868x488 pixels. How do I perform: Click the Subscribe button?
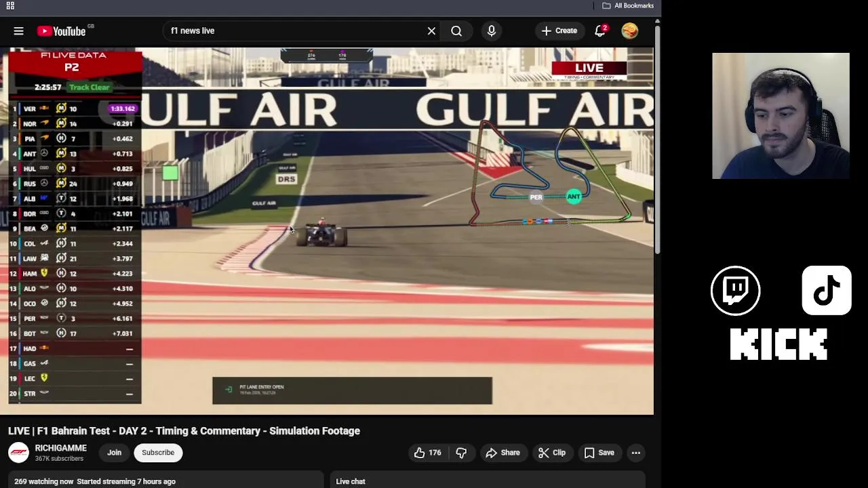(x=158, y=453)
